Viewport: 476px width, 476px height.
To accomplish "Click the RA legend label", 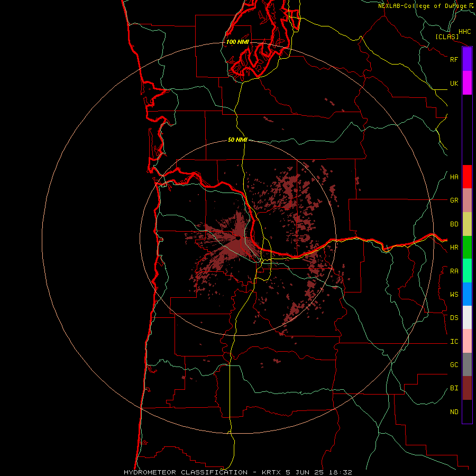I will click(x=454, y=271).
